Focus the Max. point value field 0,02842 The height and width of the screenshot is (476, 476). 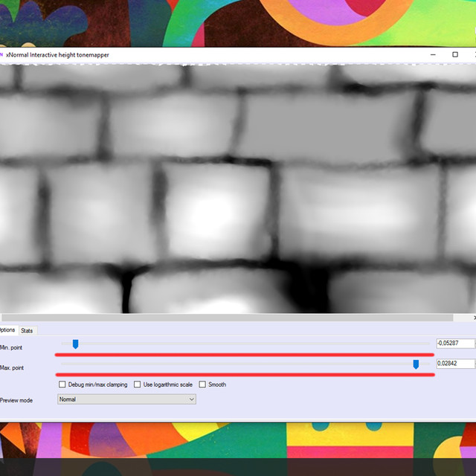click(x=455, y=364)
